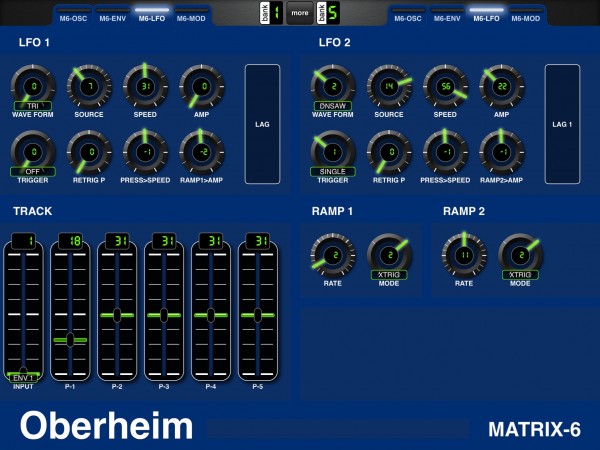The height and width of the screenshot is (450, 600).
Task: Select the right M6-LFO tab
Action: pyautogui.click(x=486, y=15)
